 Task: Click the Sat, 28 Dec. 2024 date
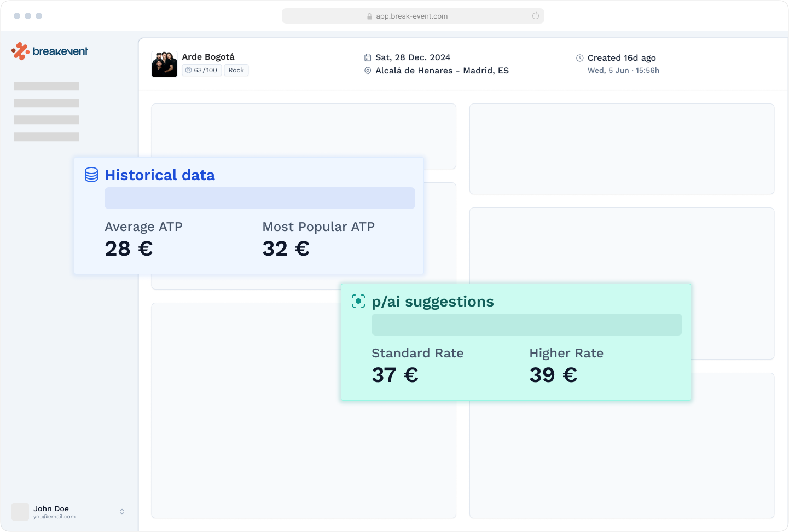pos(413,57)
